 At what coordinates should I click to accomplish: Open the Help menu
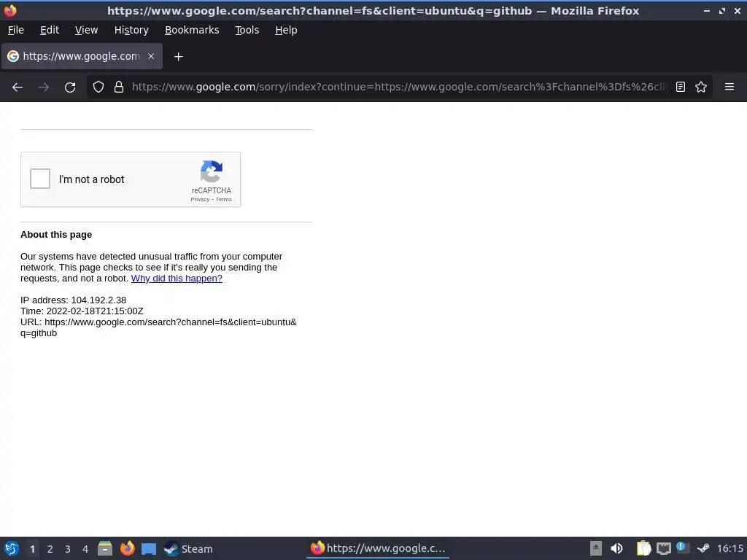[x=286, y=30]
